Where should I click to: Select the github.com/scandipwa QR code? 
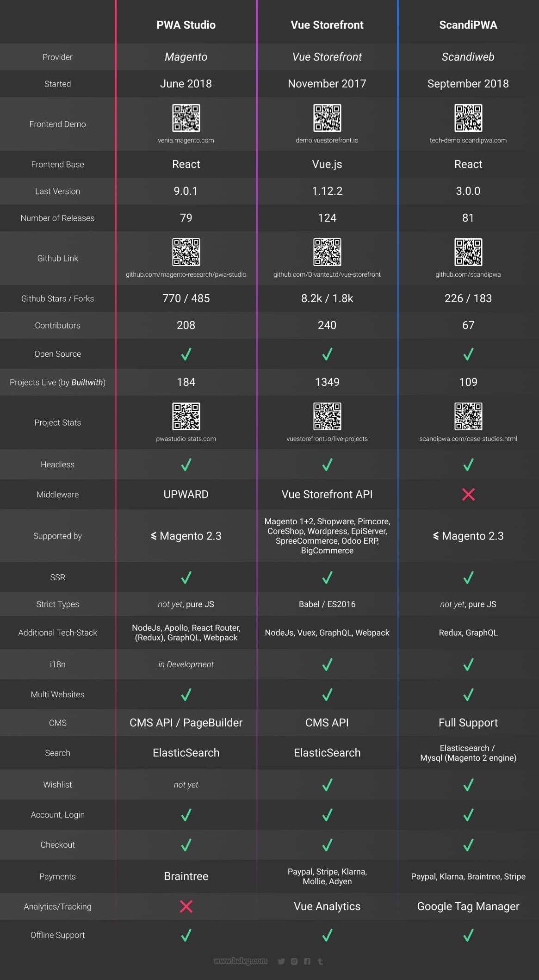pyautogui.click(x=468, y=252)
